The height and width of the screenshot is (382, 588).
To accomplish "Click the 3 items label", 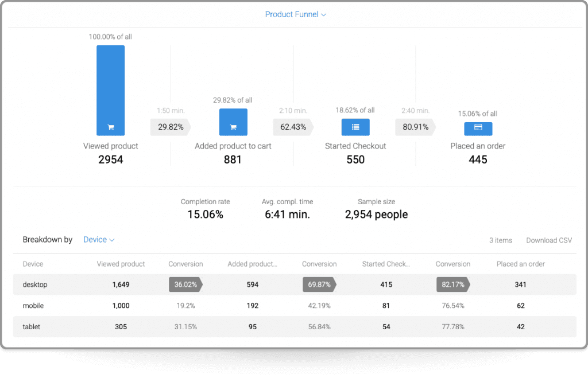I will (501, 240).
